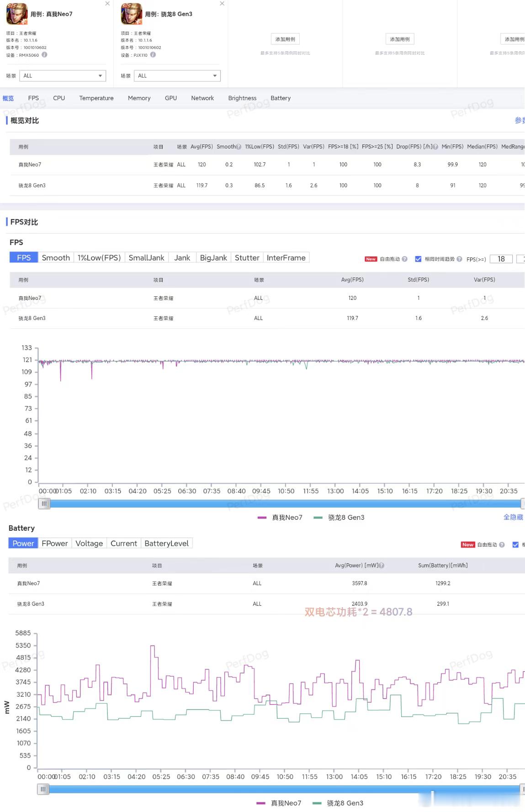Click the 全隐藏 link

point(513,517)
